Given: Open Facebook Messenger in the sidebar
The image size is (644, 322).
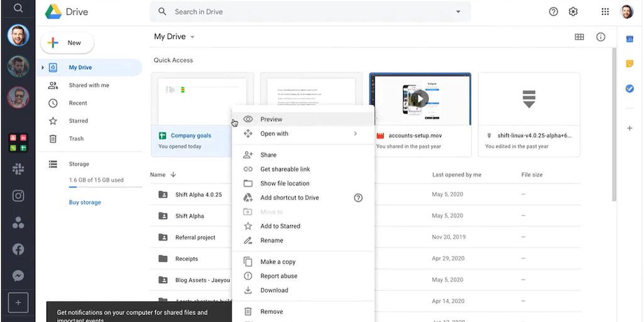Looking at the screenshot, I should click(18, 276).
